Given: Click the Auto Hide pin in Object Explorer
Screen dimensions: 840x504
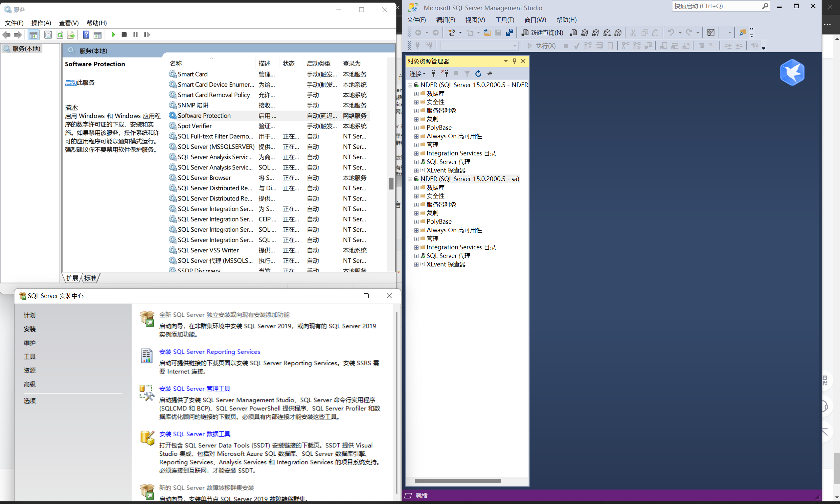Looking at the screenshot, I should click(514, 61).
